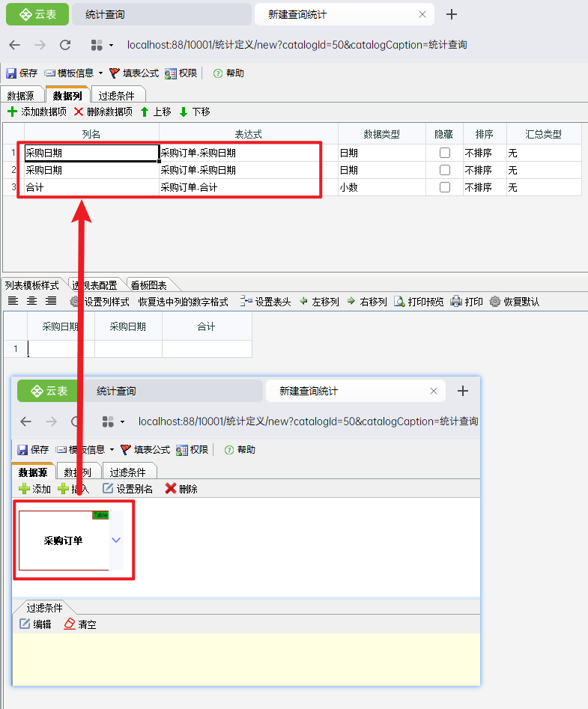The height and width of the screenshot is (709, 588).
Task: Click the 合计 column header in the preview grid
Action: coord(207,326)
